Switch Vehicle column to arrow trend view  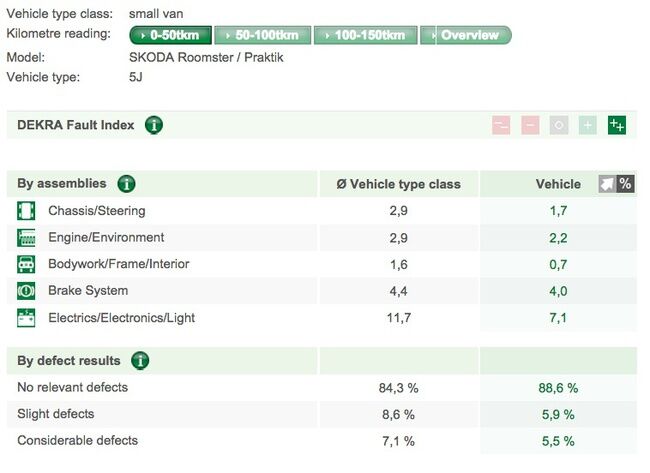607,184
